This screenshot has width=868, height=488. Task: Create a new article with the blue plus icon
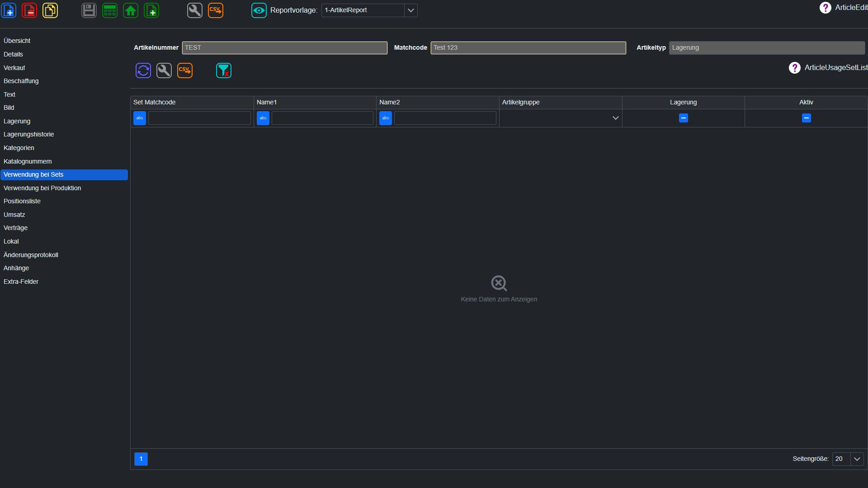9,10
